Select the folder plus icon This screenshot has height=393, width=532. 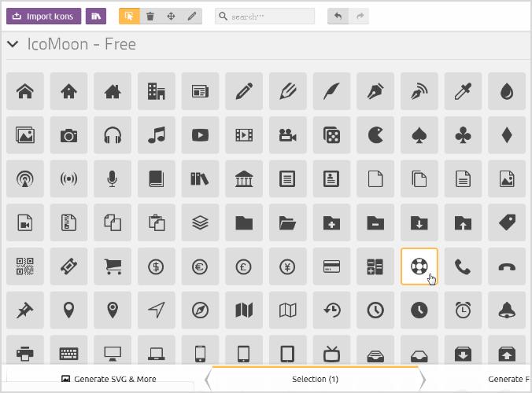(x=331, y=222)
